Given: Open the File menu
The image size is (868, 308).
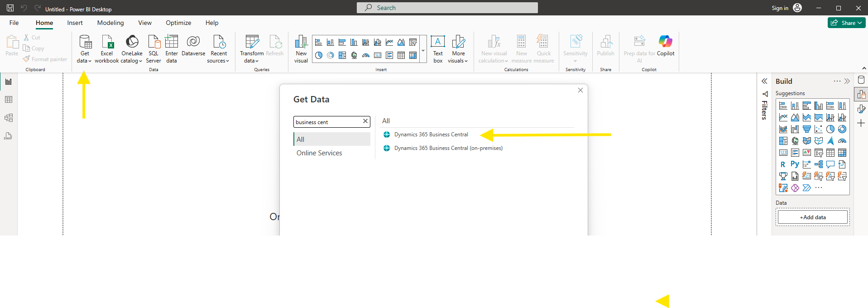Looking at the screenshot, I should 14,23.
